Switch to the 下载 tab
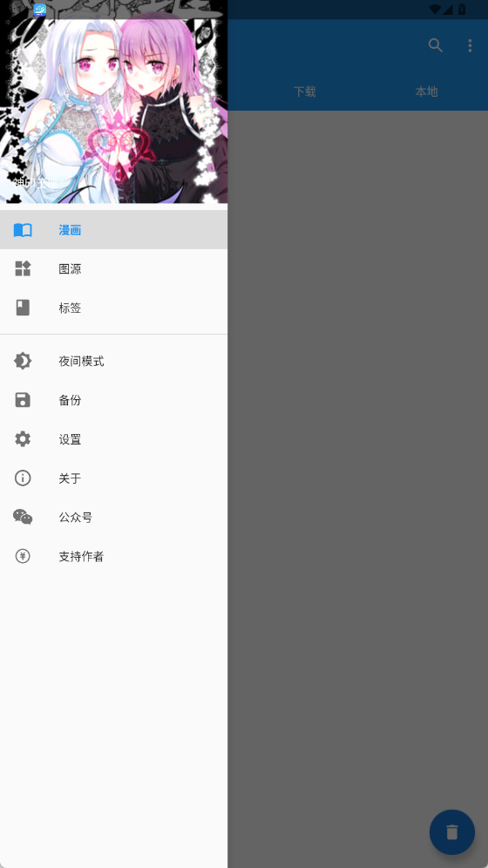The image size is (488, 868). 304,92
